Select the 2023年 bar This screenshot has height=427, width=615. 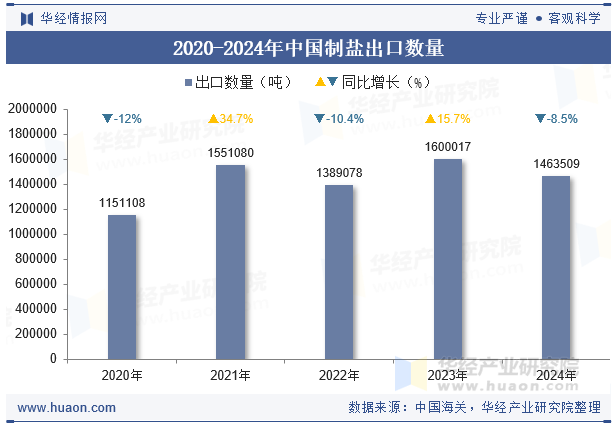click(448, 259)
